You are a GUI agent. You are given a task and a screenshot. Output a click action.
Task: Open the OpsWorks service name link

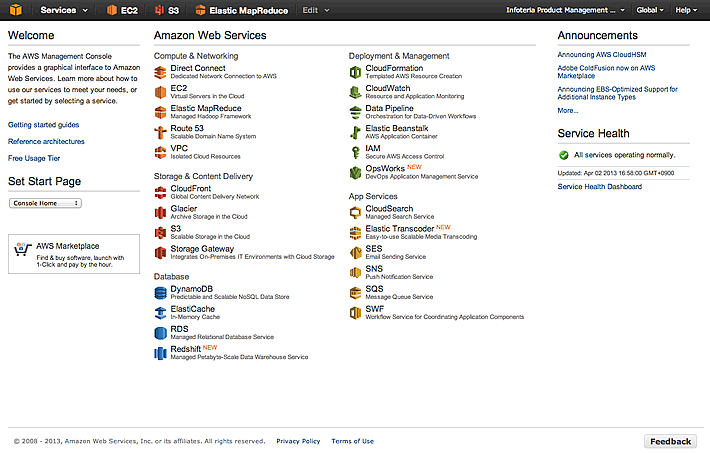click(385, 169)
